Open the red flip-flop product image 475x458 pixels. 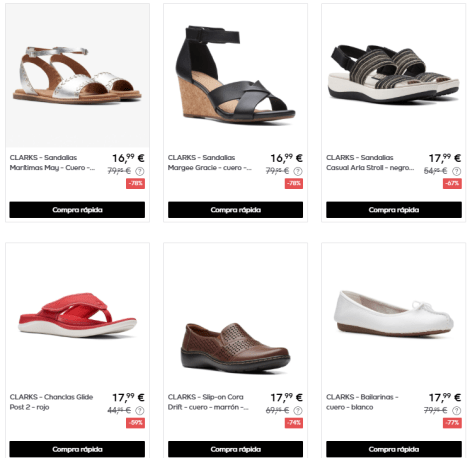point(77,315)
